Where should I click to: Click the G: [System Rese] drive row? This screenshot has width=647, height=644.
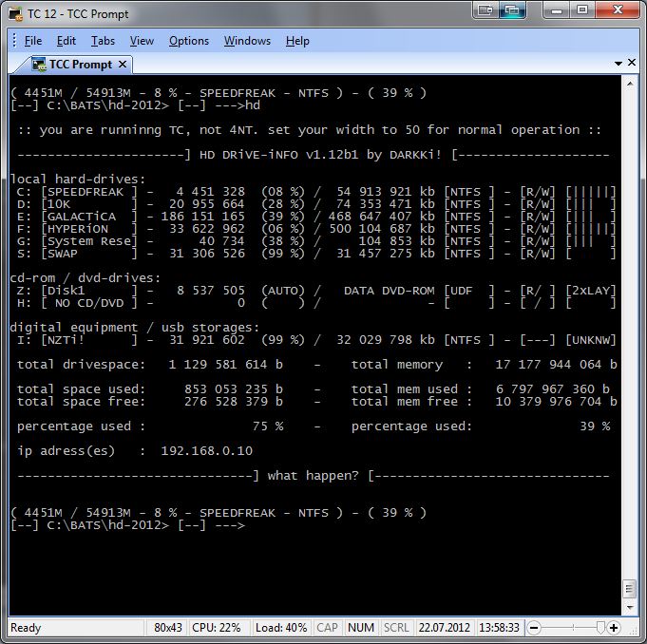(316, 241)
